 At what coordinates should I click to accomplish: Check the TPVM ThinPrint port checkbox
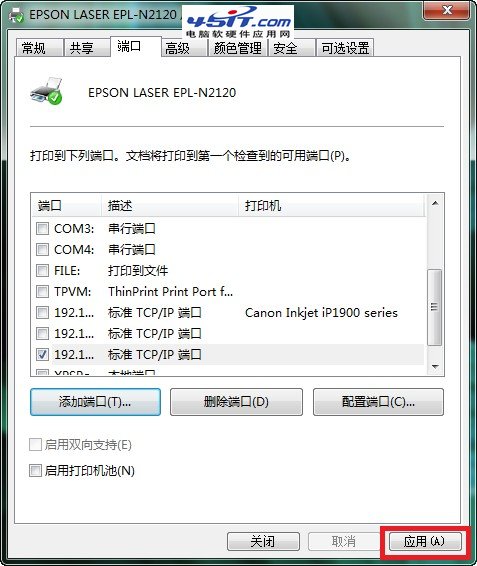click(43, 291)
